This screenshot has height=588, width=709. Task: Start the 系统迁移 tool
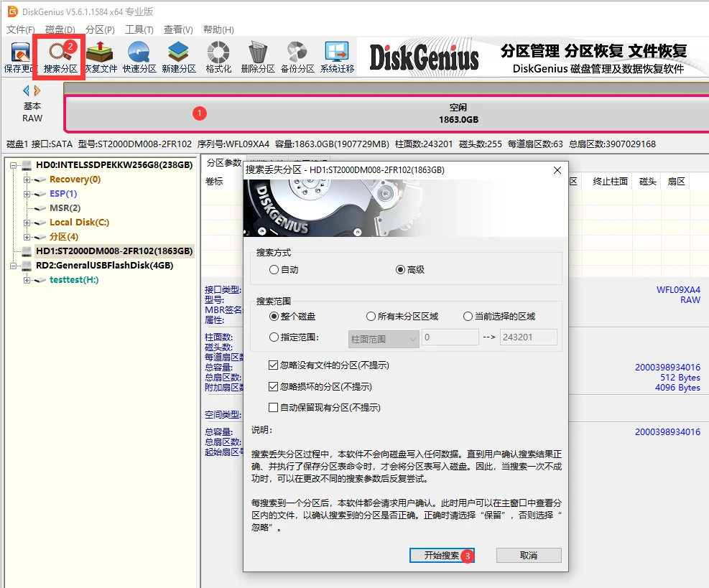(337, 57)
